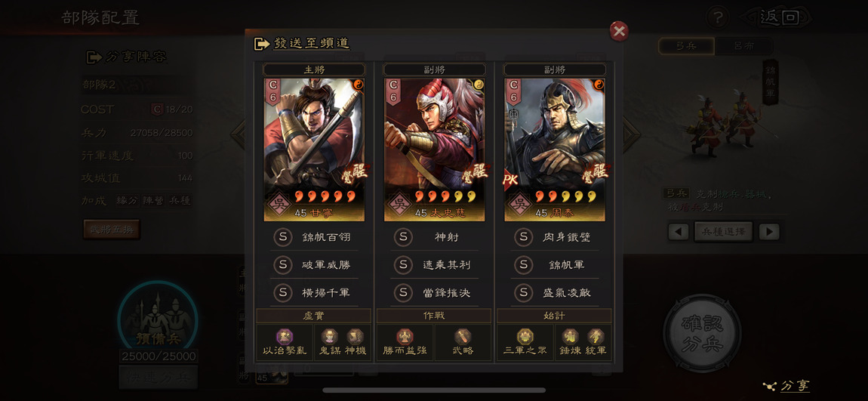Select the 鬼謀 tactic icon
The image size is (868, 401).
328,337
